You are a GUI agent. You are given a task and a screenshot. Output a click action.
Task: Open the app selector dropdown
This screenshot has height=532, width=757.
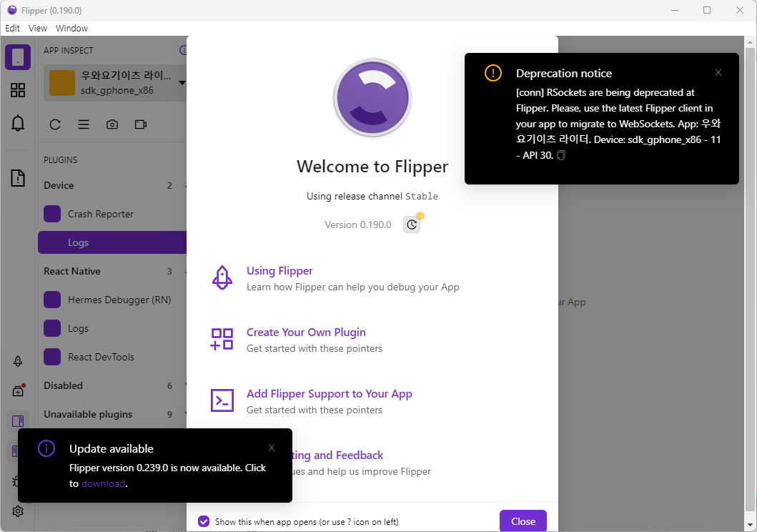point(115,83)
